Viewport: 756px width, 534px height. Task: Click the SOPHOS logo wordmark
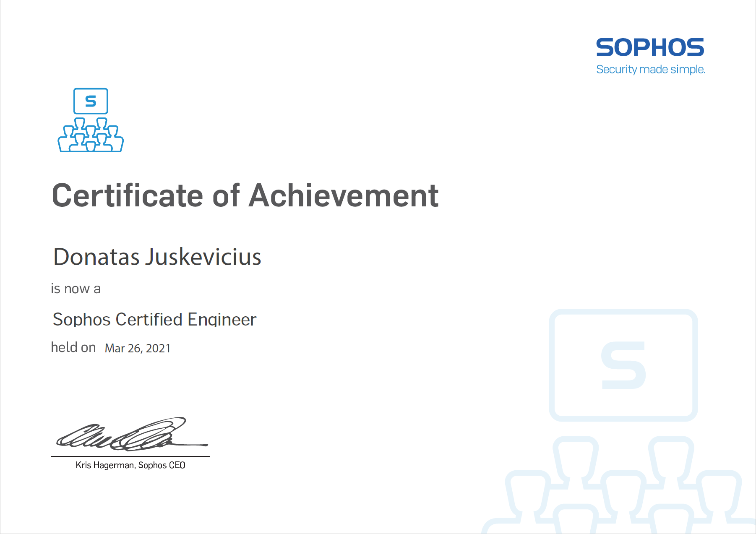(x=650, y=47)
